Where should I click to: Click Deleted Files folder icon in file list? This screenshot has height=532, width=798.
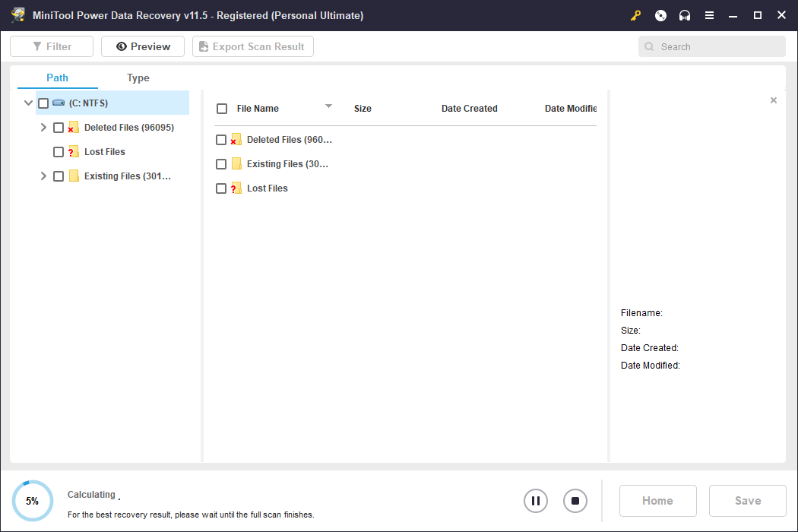(x=236, y=140)
